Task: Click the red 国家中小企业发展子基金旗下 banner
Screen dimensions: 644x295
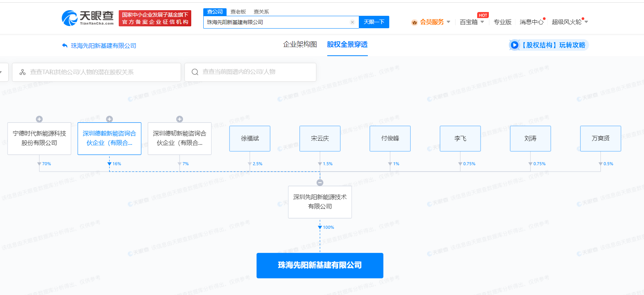Action: click(155, 18)
